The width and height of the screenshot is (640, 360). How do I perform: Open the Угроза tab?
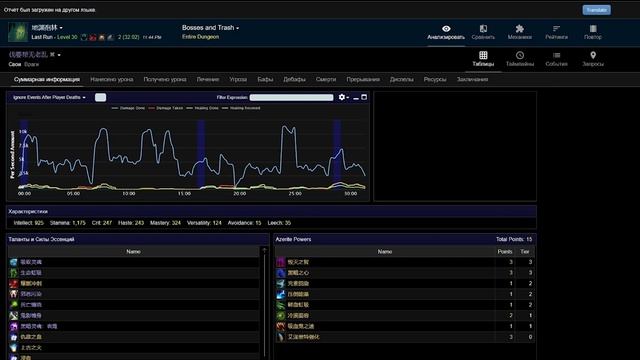[x=238, y=80]
